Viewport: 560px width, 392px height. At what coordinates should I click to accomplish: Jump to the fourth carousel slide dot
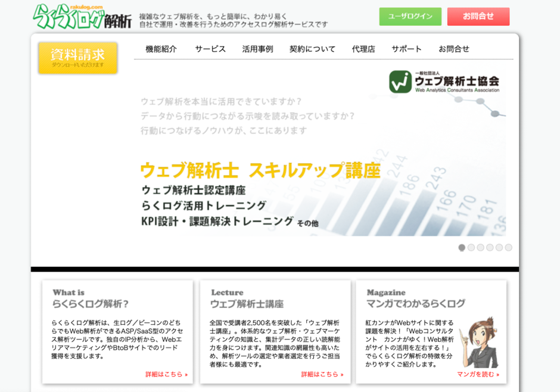pyautogui.click(x=490, y=247)
